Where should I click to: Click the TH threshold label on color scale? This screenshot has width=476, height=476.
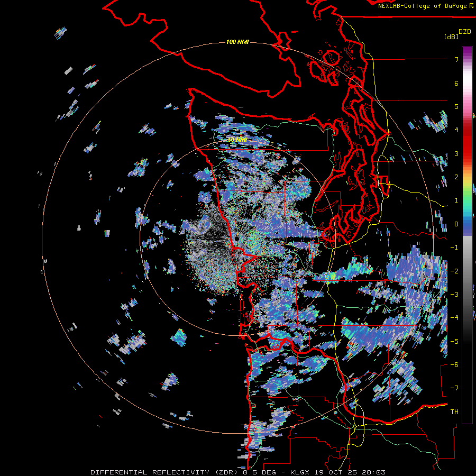[454, 412]
